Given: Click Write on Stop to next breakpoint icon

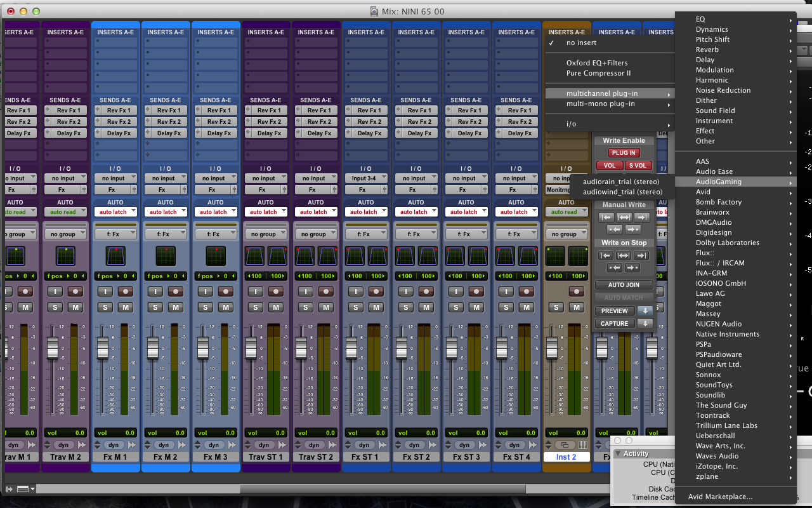Looking at the screenshot, I should [632, 267].
